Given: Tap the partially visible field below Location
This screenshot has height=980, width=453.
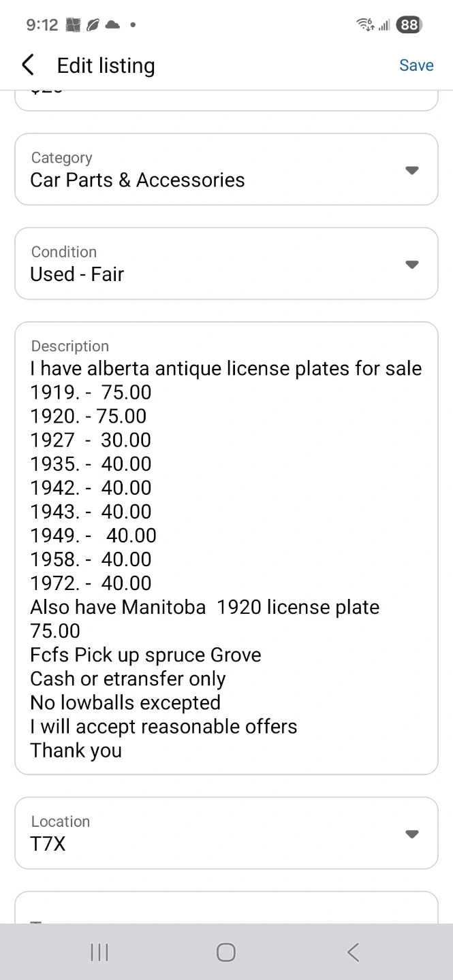Looking at the screenshot, I should point(226,907).
